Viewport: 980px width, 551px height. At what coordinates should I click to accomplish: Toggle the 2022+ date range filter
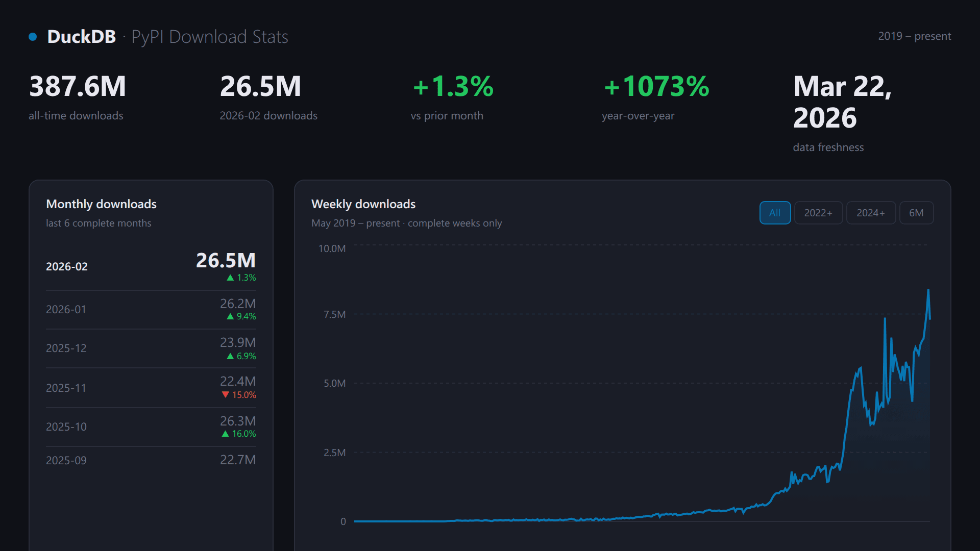coord(818,213)
